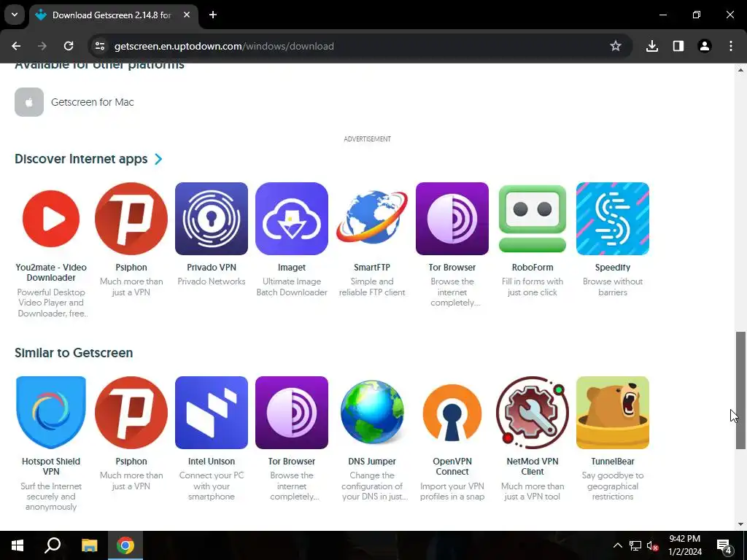Open File Explorer from taskbar
The height and width of the screenshot is (560, 747).
pyautogui.click(x=89, y=545)
